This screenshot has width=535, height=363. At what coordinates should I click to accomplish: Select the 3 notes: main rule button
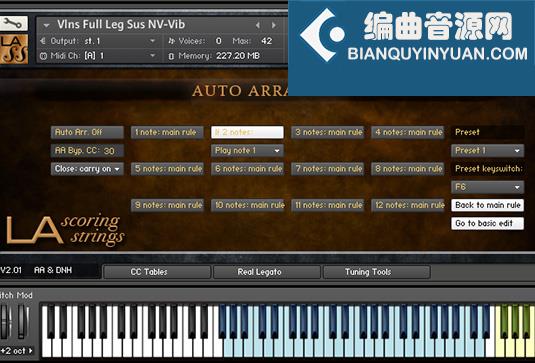pyautogui.click(x=328, y=132)
